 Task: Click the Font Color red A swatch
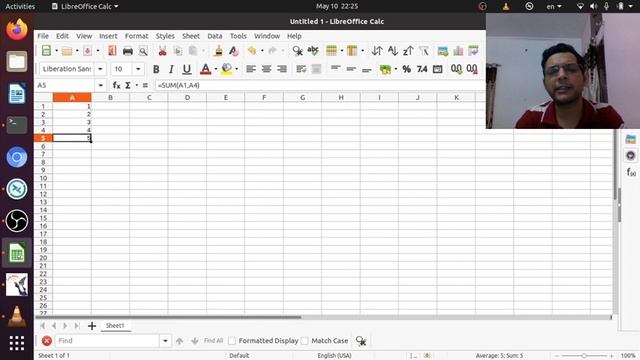(205, 69)
